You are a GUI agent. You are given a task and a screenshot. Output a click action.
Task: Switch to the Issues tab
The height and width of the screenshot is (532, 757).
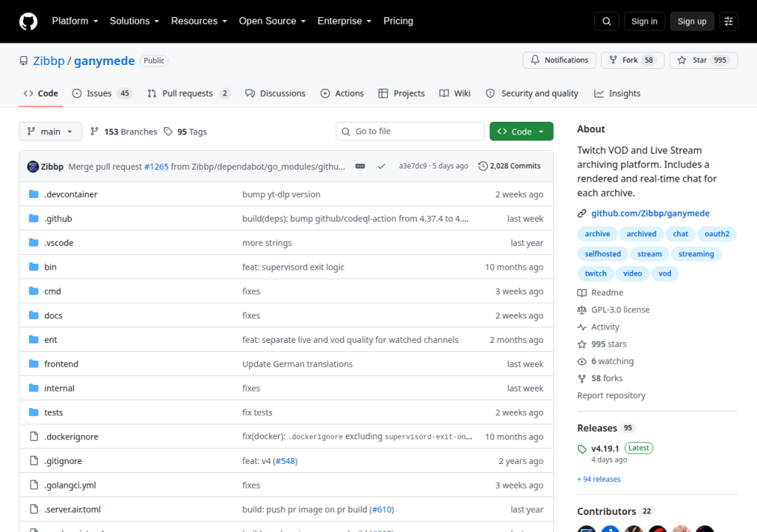[x=101, y=94]
